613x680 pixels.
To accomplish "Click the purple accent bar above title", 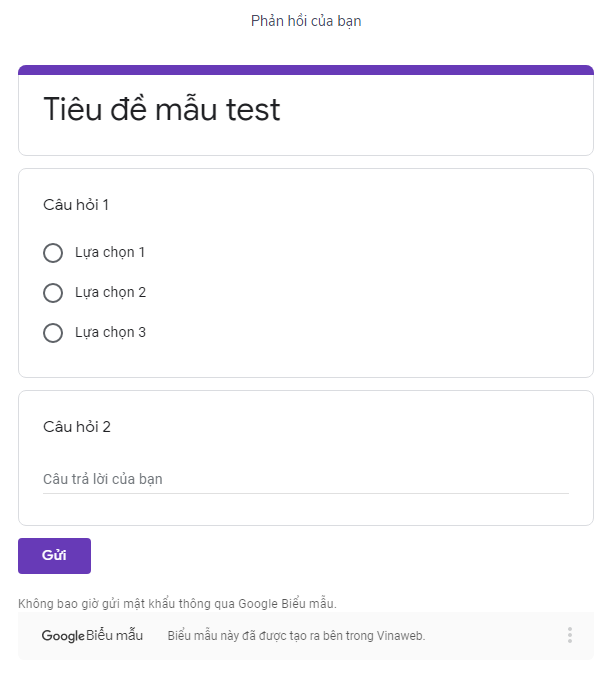I will (x=306, y=70).
